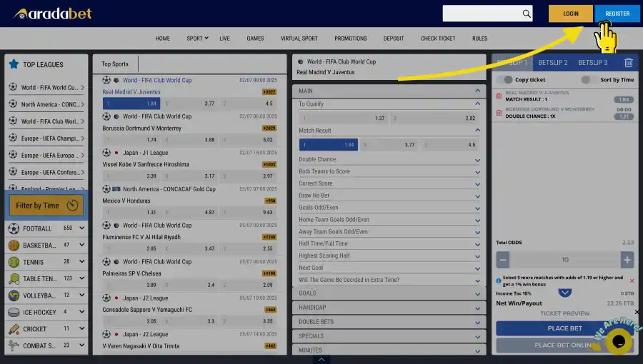Click the Top Leagues star icon

14,64
